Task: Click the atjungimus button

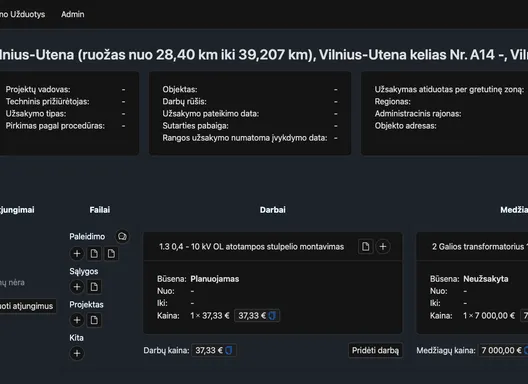Action: tap(27, 306)
